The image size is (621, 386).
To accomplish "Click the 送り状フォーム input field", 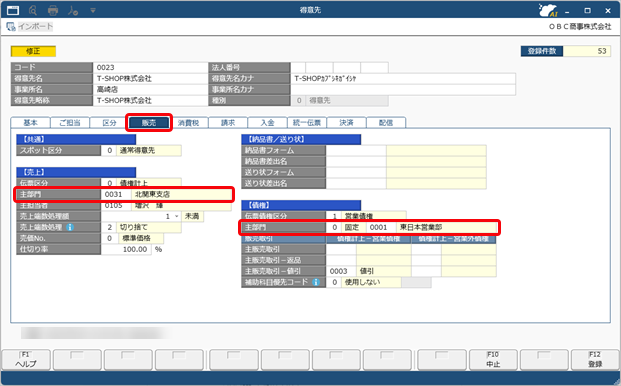I will tap(356, 173).
